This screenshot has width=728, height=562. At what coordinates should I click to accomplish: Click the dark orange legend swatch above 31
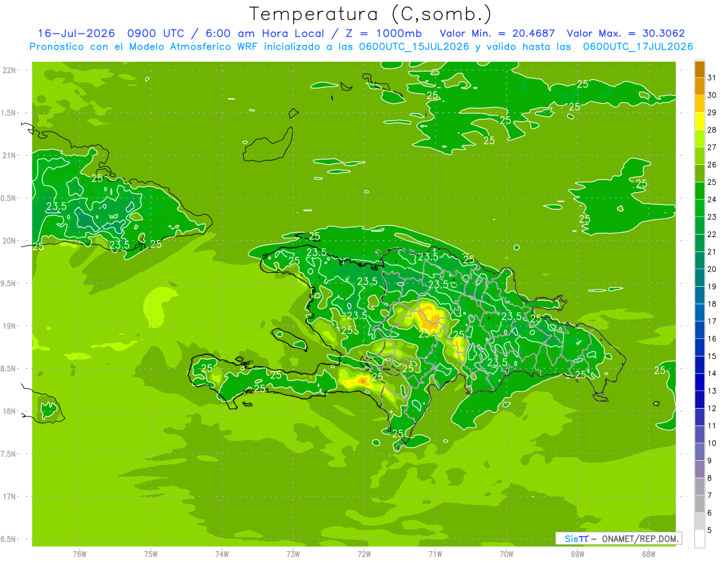pyautogui.click(x=699, y=70)
